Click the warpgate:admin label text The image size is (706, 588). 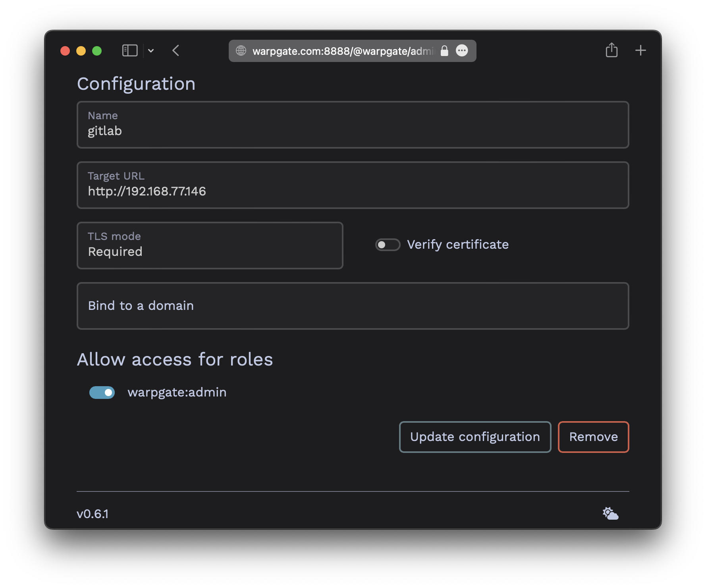tap(177, 393)
